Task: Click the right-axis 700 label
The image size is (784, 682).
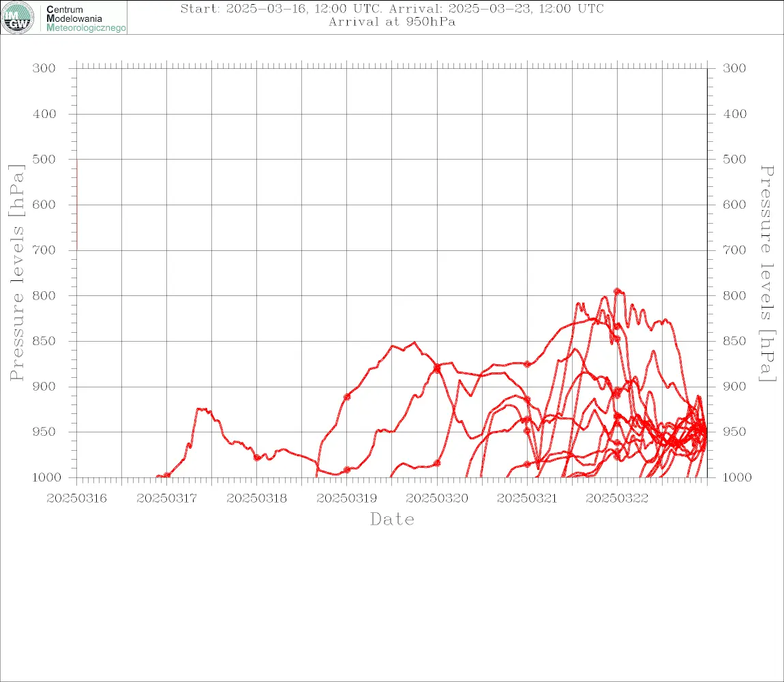Action: [734, 250]
